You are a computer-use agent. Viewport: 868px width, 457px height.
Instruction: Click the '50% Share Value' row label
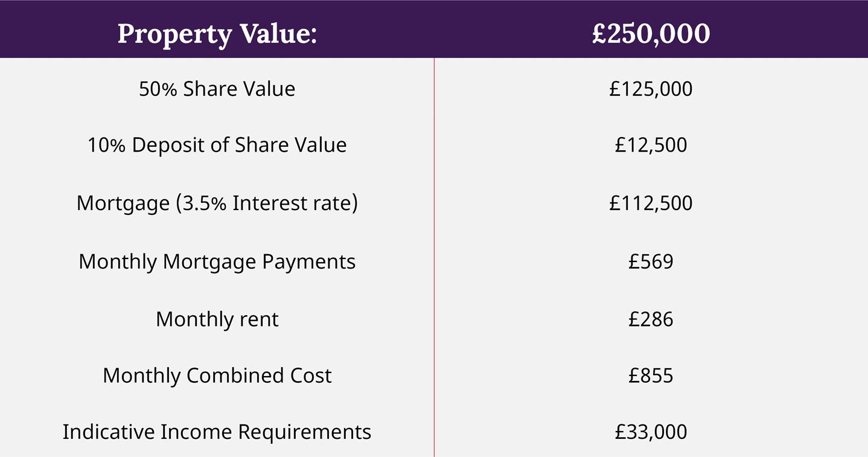pos(217,89)
